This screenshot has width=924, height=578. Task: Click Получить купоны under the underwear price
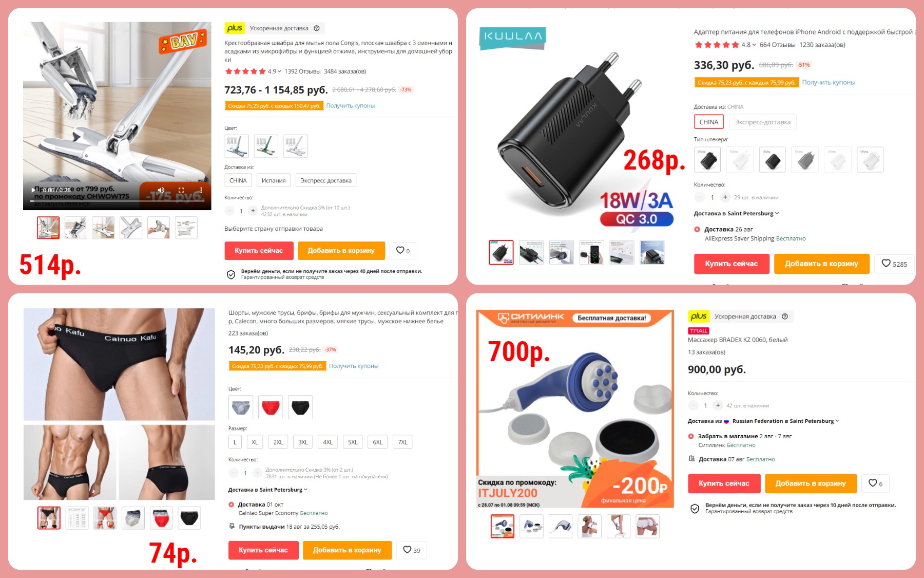point(354,366)
